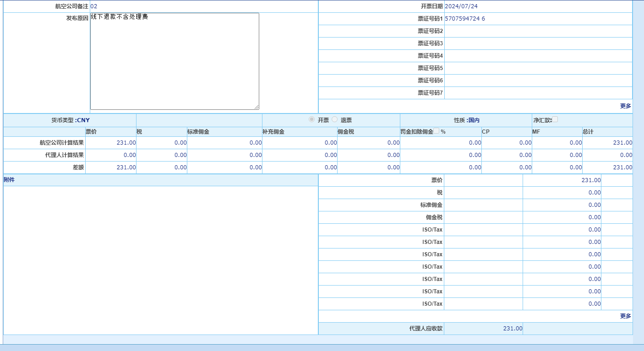
Task: Tick the 净汇款 checkbox
Action: (555, 119)
